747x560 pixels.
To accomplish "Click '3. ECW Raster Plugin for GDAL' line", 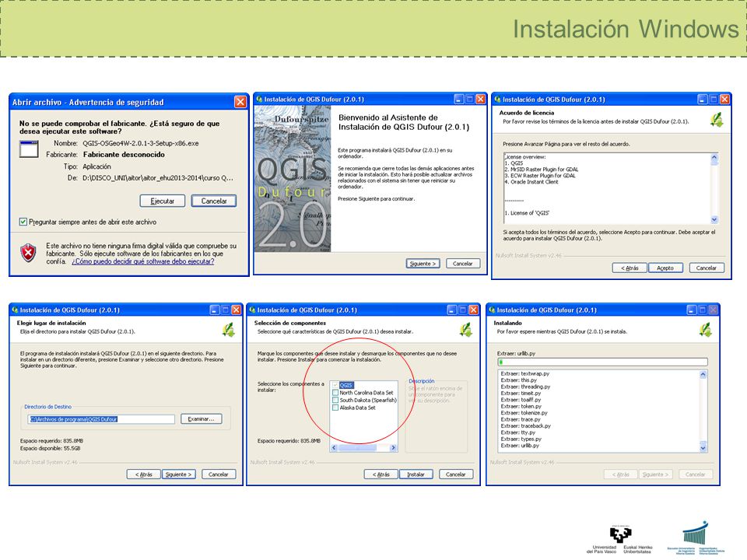I will click(x=540, y=176).
